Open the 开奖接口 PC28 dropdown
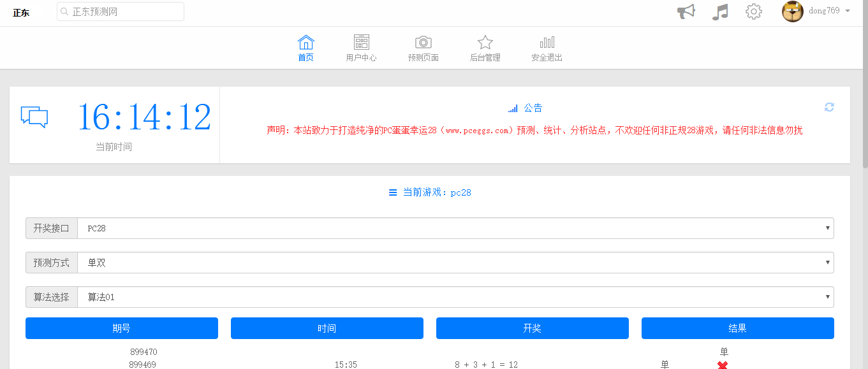 [453, 228]
